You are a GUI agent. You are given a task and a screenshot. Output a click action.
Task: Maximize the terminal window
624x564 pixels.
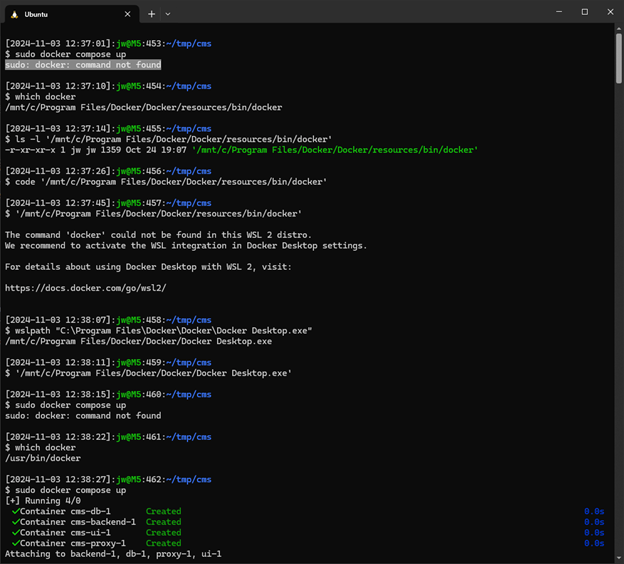point(584,12)
